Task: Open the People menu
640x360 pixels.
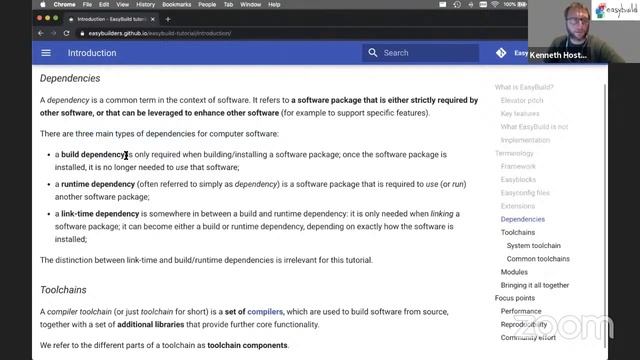Action: coord(207,4)
